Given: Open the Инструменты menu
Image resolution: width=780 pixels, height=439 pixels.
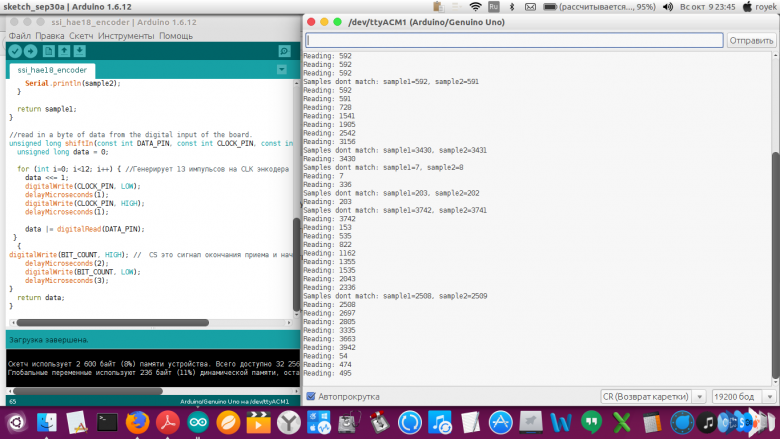Looking at the screenshot, I should pyautogui.click(x=126, y=36).
